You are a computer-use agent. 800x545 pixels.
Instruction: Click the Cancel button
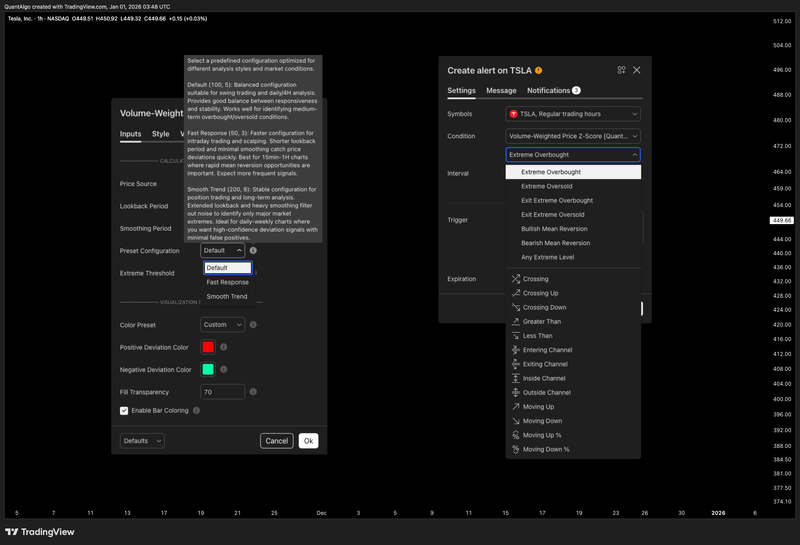point(276,441)
